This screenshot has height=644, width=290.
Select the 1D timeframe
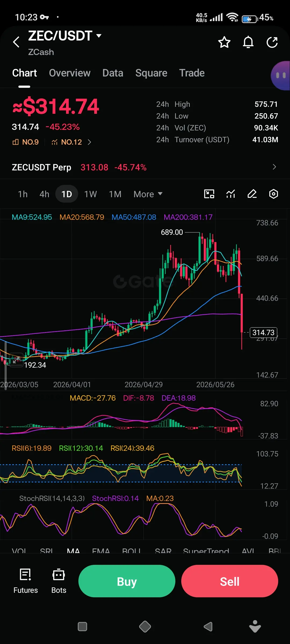tap(67, 194)
